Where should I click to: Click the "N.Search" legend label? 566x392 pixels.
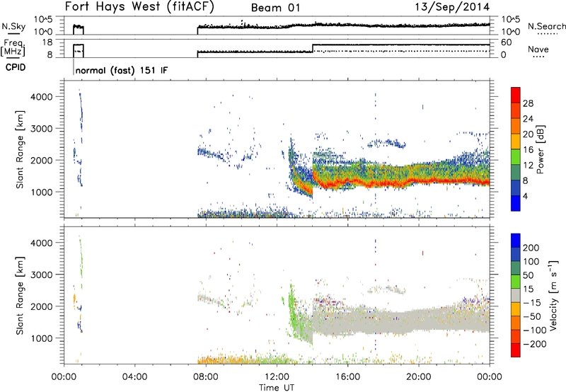tap(546, 26)
